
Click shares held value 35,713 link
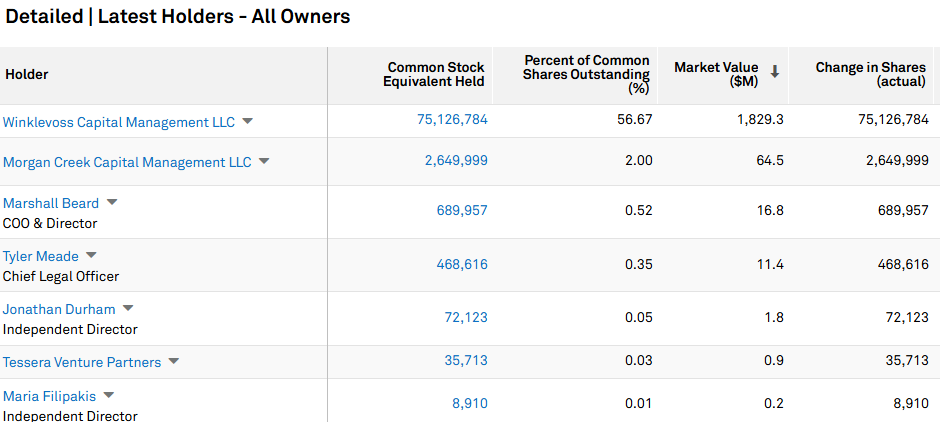[x=466, y=360]
